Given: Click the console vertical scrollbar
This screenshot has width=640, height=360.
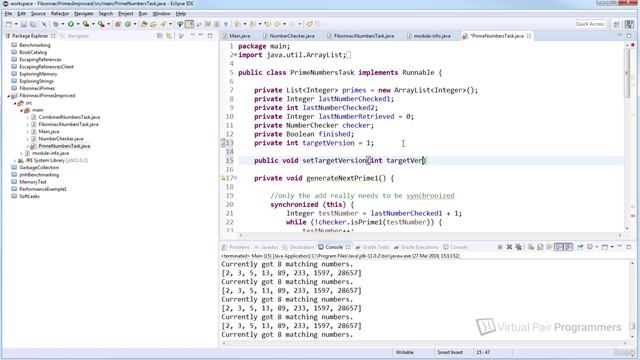Looking at the screenshot, I should tap(632, 300).
